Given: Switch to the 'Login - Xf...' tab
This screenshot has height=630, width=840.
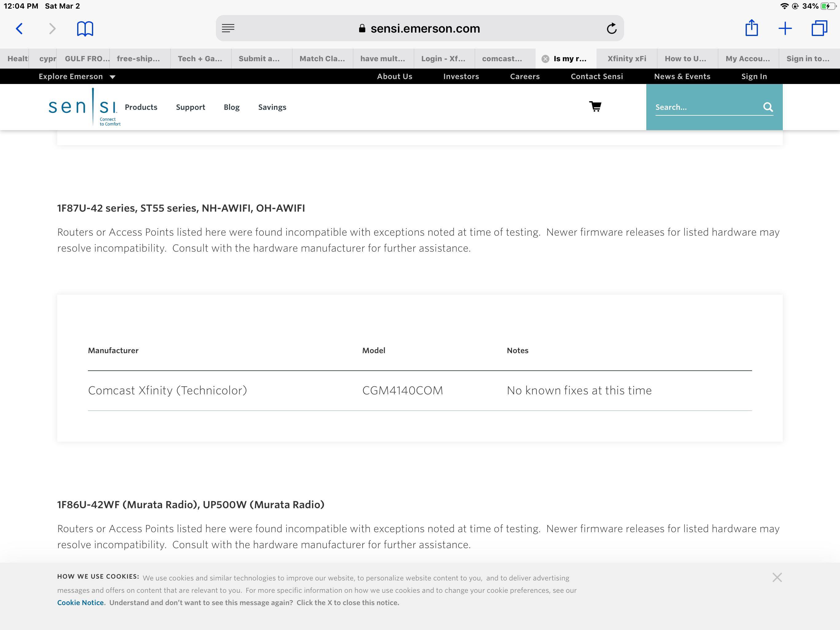Looking at the screenshot, I should pyautogui.click(x=443, y=58).
